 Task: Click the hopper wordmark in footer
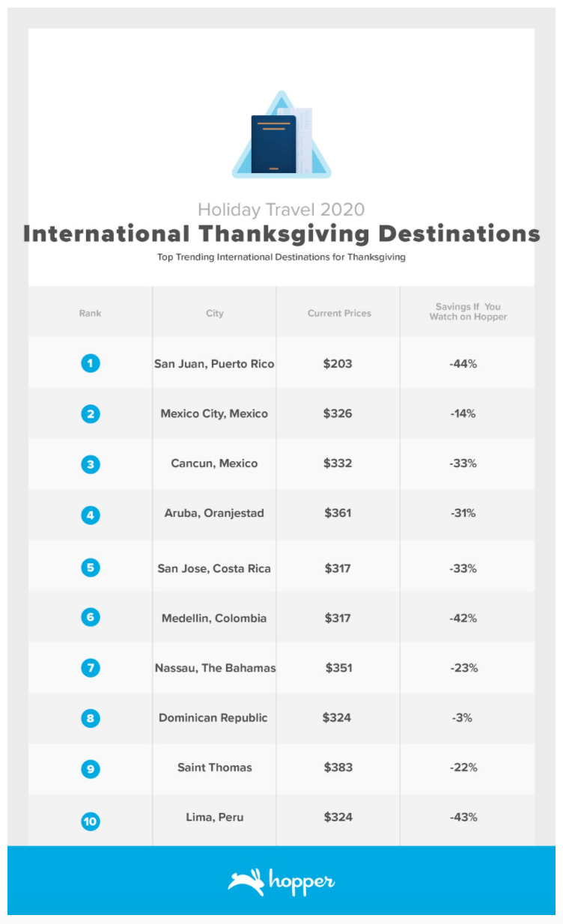tap(300, 883)
